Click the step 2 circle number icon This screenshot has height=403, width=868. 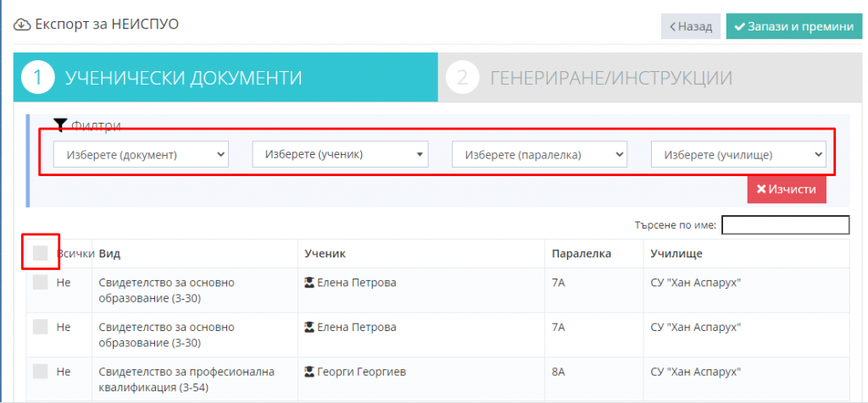462,78
